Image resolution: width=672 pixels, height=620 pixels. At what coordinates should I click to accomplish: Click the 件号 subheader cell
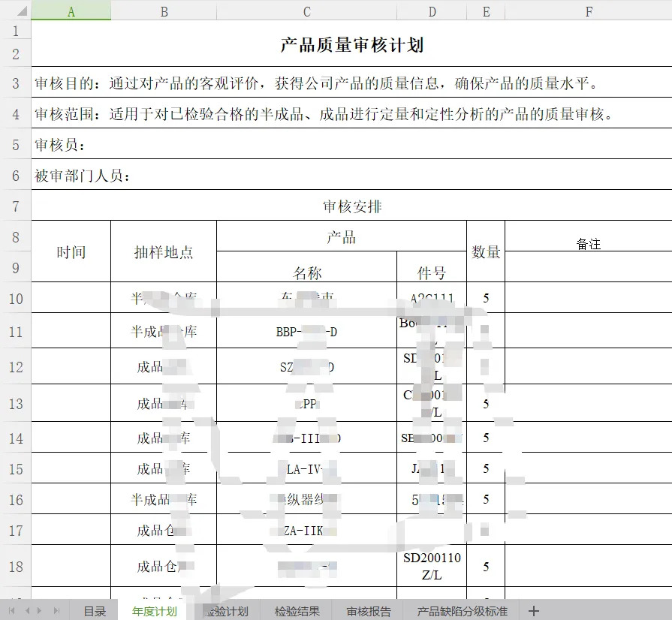[432, 267]
